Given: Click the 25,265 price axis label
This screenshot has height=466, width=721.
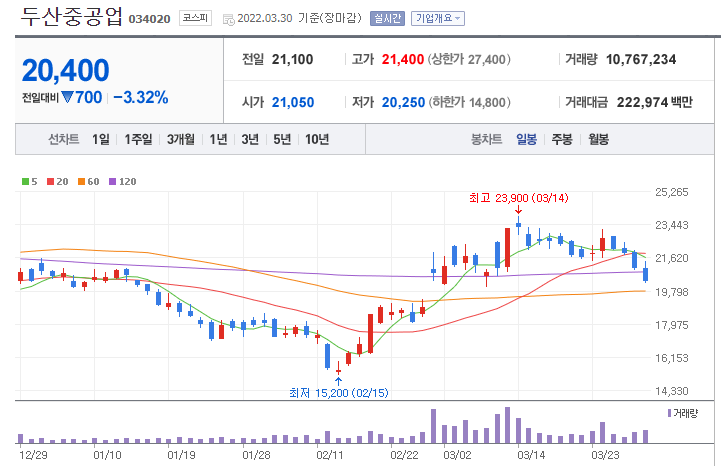Looking at the screenshot, I should point(672,192).
